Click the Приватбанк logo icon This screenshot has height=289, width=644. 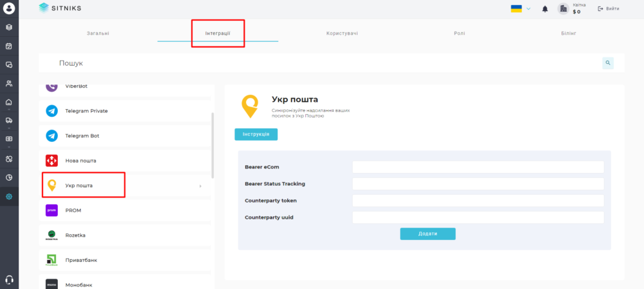(x=52, y=260)
